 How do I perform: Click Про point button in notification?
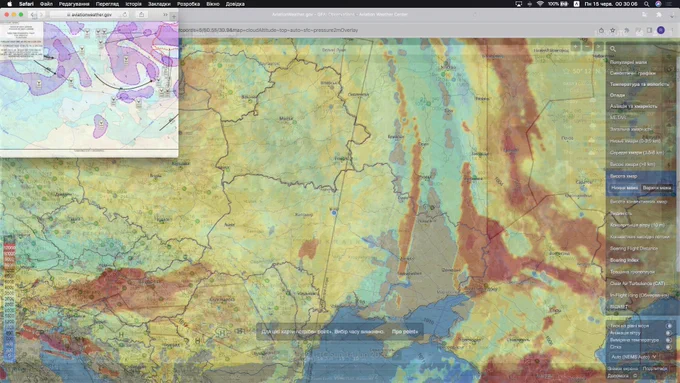(405, 332)
